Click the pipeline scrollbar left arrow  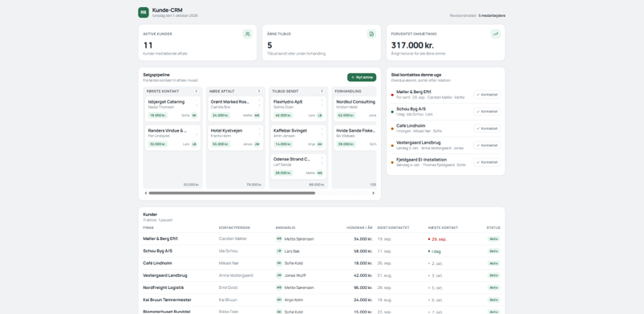click(x=145, y=193)
